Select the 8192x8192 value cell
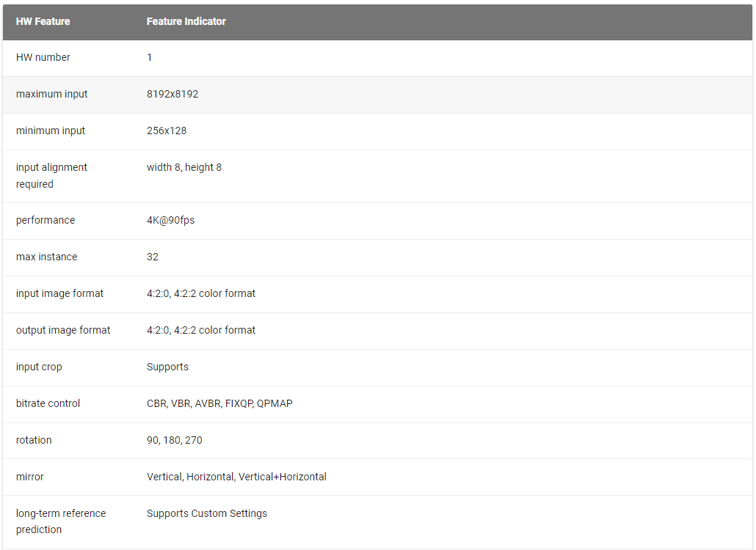Viewport: 756px width, 550px height. point(172,94)
